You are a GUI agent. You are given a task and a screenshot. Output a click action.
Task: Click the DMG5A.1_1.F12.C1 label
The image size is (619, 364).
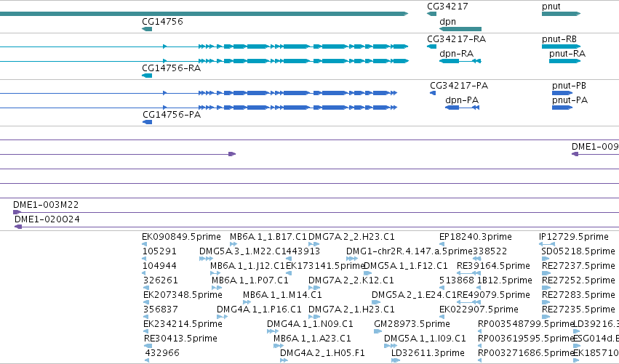[x=405, y=266]
